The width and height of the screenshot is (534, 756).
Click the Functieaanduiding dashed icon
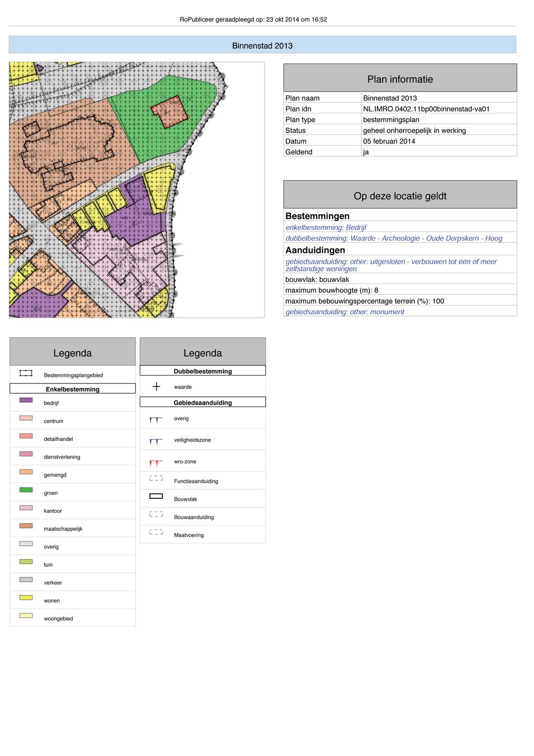(156, 478)
